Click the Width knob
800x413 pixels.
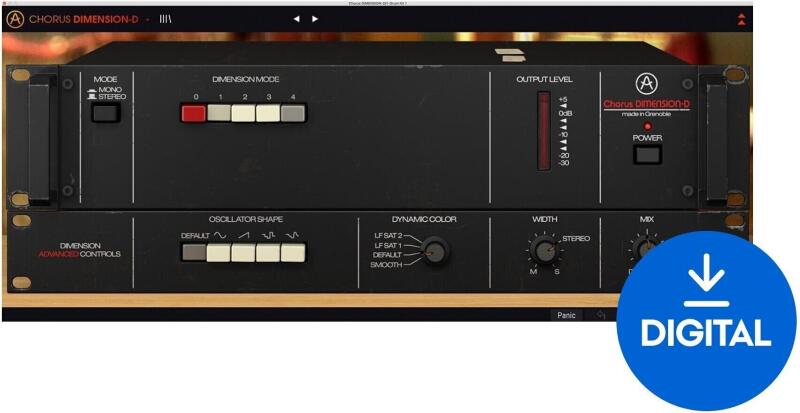pyautogui.click(x=545, y=250)
